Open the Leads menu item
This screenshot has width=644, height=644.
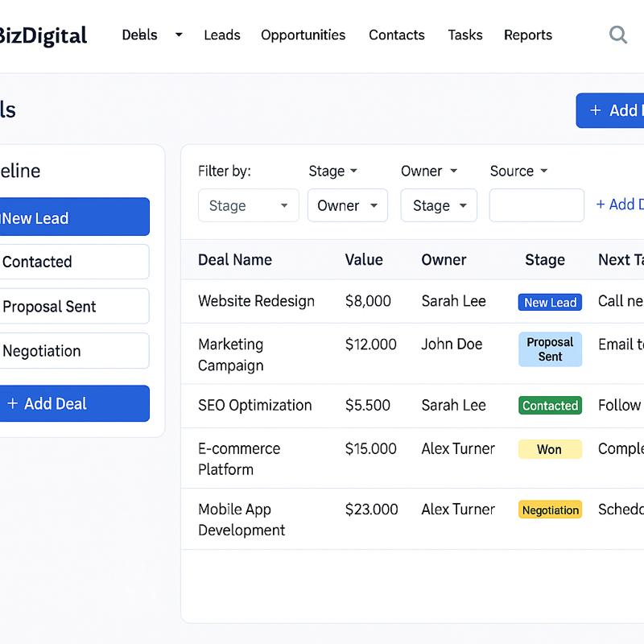(221, 35)
